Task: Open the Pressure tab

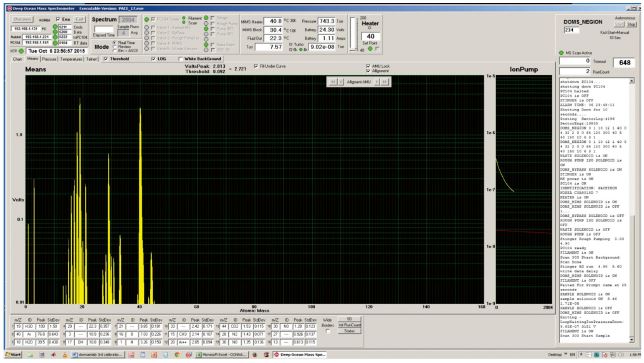Action: click(x=49, y=59)
